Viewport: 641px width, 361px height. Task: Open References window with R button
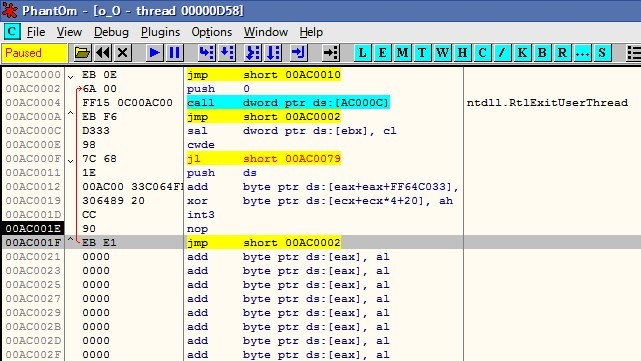(562, 53)
